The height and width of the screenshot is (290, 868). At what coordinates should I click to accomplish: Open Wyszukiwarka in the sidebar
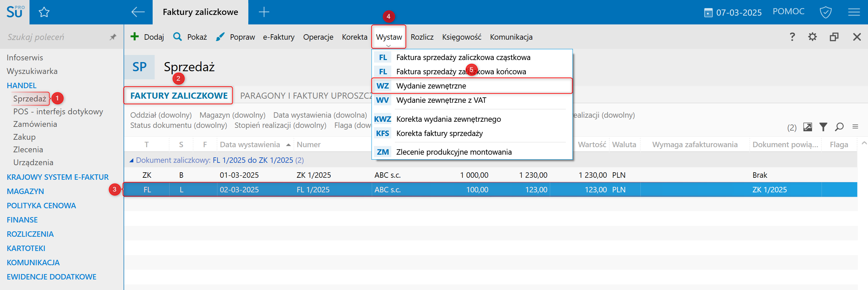pos(32,71)
